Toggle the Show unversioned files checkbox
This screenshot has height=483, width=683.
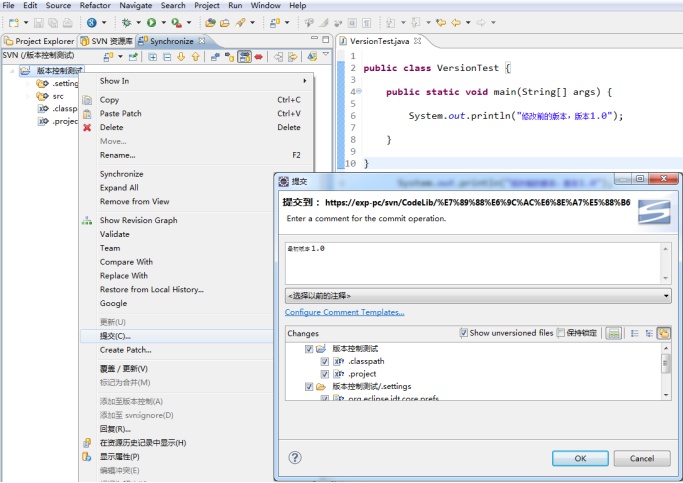tap(464, 333)
